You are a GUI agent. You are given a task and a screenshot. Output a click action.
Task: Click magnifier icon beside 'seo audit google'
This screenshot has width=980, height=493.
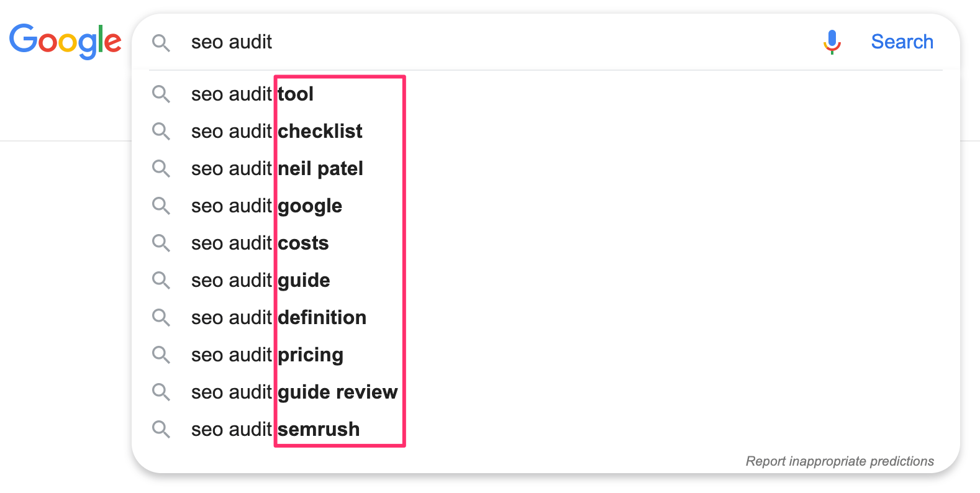tap(161, 206)
